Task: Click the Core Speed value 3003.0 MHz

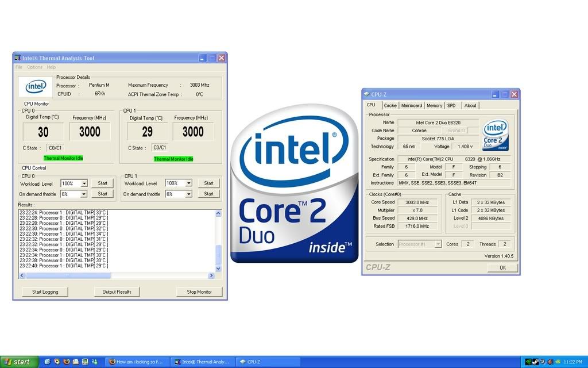Action: 417,202
